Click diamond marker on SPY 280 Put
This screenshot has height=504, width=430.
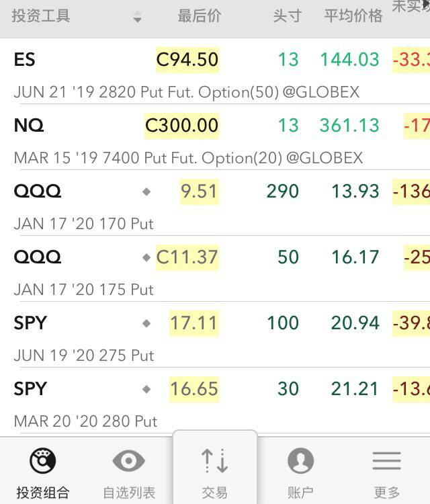tap(146, 389)
